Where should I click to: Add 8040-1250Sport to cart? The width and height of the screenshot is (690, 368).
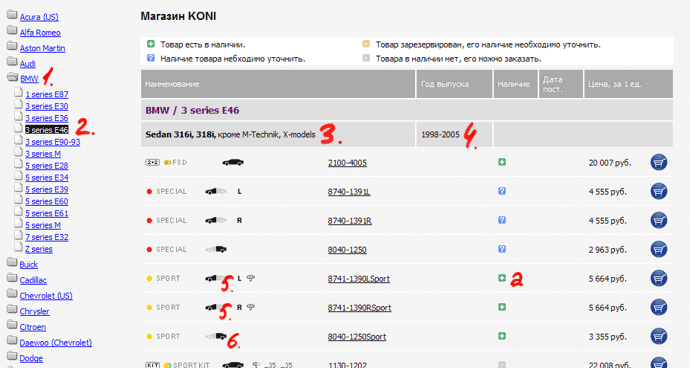pyautogui.click(x=658, y=337)
